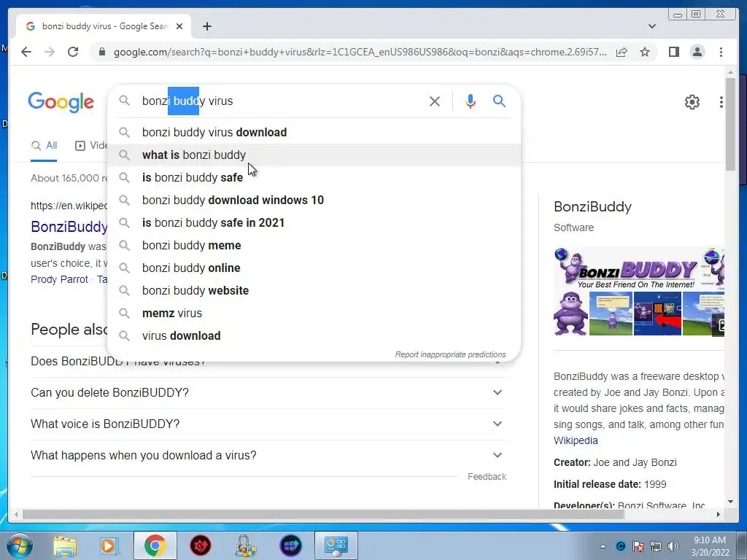Open the Control Panel taskbar window
Screen dimensions: 747x560
[336, 545]
